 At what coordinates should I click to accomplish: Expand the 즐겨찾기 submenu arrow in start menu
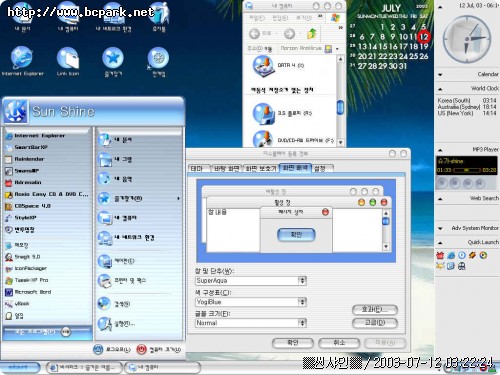click(x=179, y=199)
